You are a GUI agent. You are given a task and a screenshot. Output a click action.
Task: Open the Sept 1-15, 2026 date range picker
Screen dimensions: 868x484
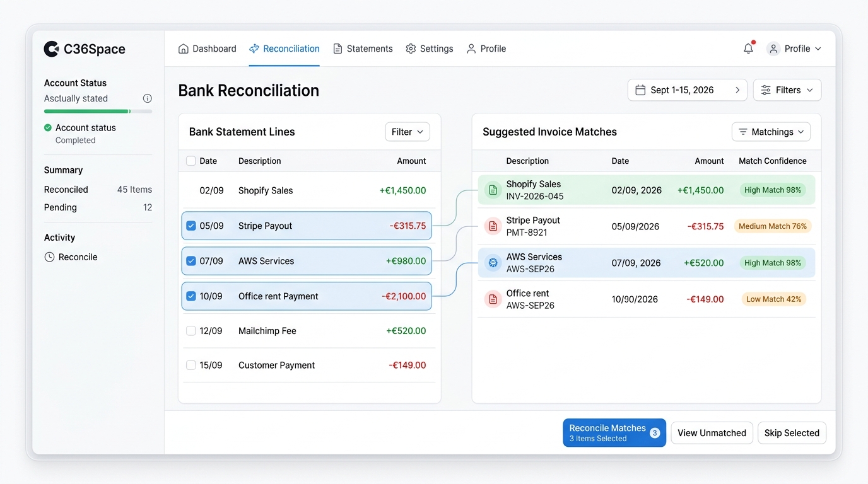687,90
